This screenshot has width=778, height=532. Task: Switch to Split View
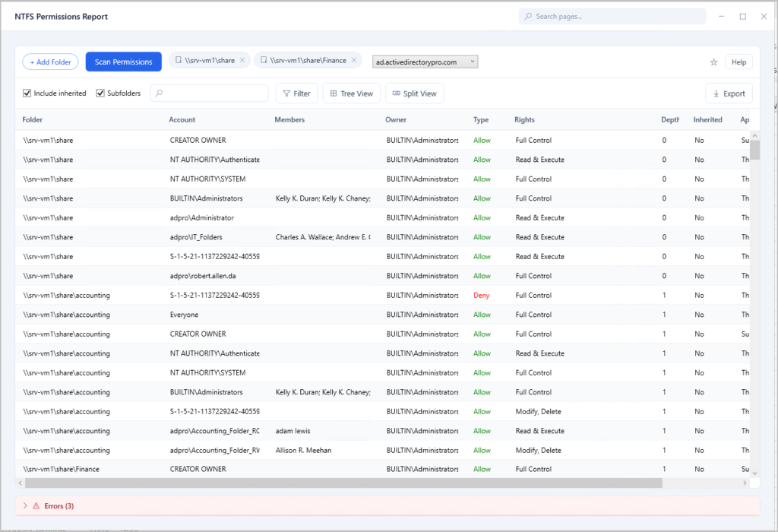click(x=414, y=93)
